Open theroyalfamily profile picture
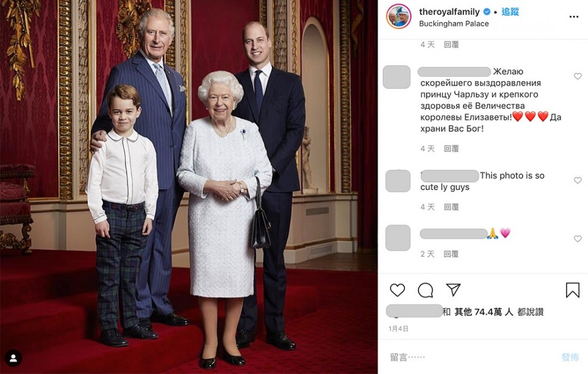This screenshot has height=374, width=588. pos(399,16)
